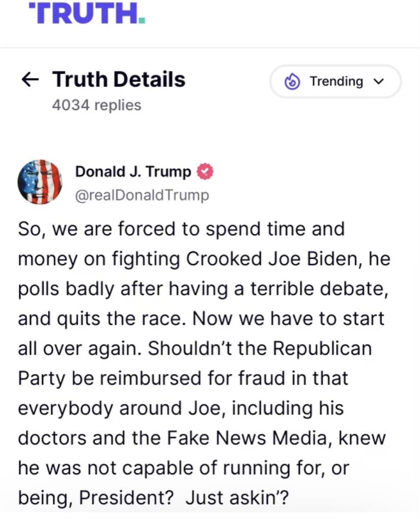420x519 pixels.
Task: Select the Trending label text
Action: [x=336, y=81]
